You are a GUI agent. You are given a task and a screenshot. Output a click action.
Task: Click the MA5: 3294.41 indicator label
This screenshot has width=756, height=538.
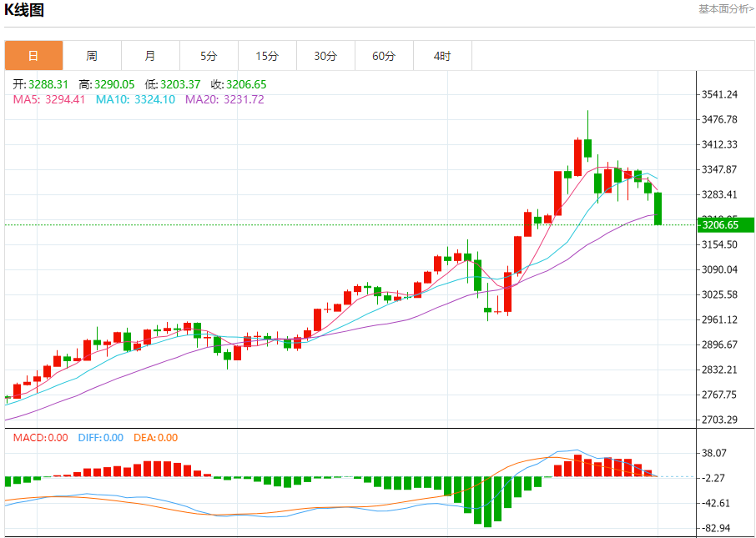coord(49,99)
